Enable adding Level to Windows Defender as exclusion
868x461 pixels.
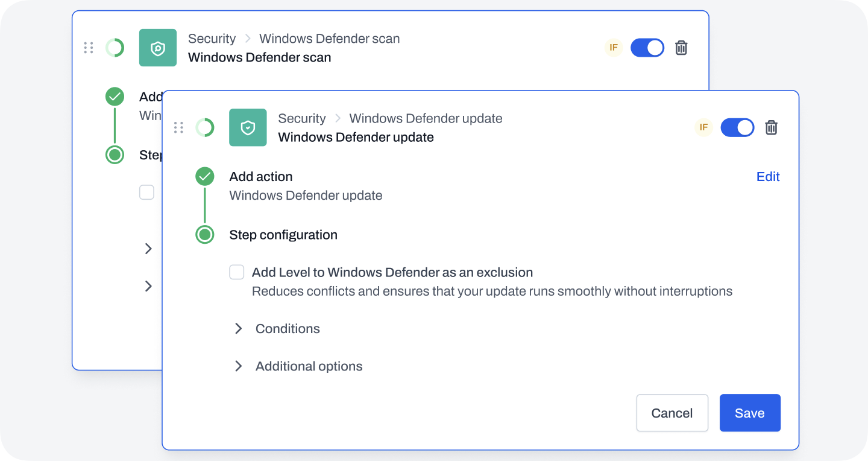(x=236, y=272)
